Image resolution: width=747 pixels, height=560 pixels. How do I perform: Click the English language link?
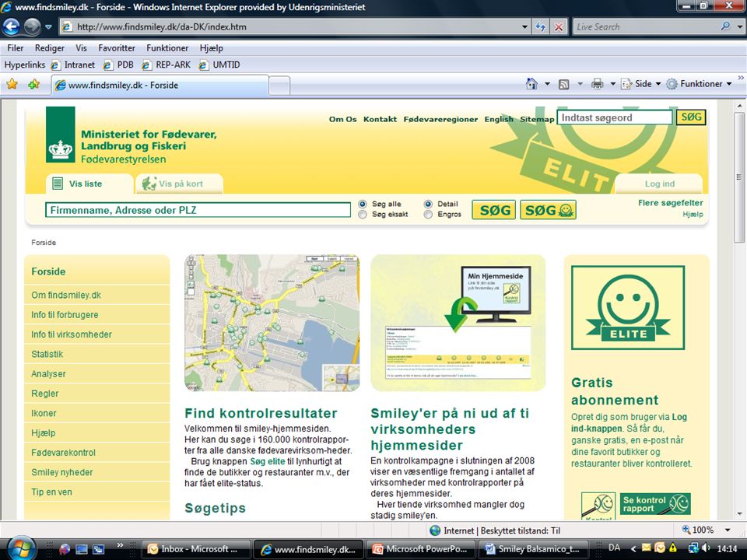pyautogui.click(x=499, y=119)
